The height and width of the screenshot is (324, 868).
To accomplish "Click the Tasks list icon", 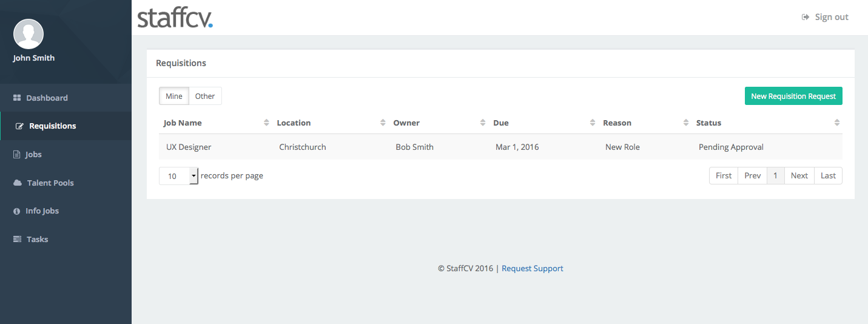I will point(18,239).
